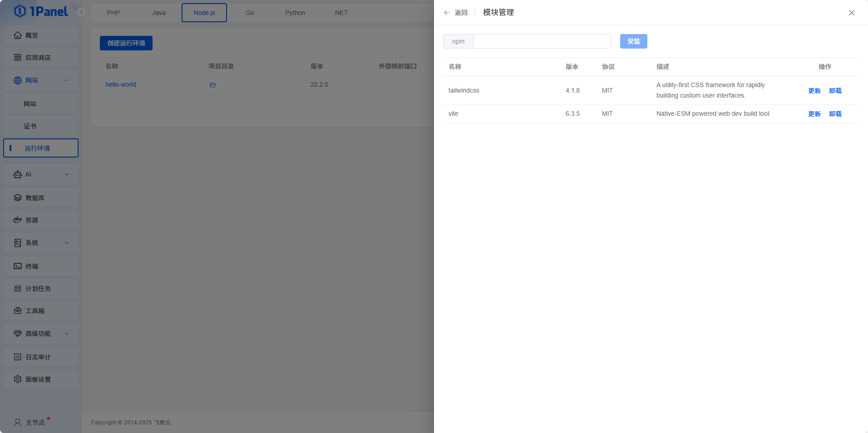Collapse the Website menu section
Screen dimensions: 868x433
point(67,80)
